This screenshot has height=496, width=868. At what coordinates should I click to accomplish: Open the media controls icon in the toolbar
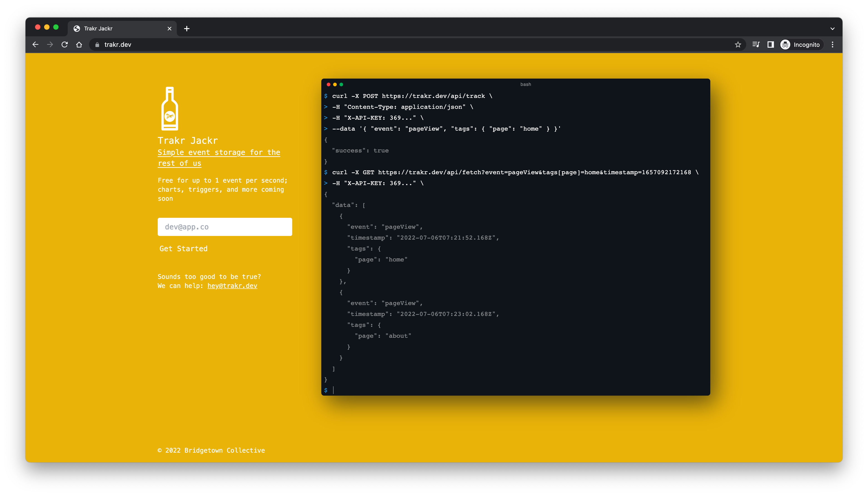point(756,45)
